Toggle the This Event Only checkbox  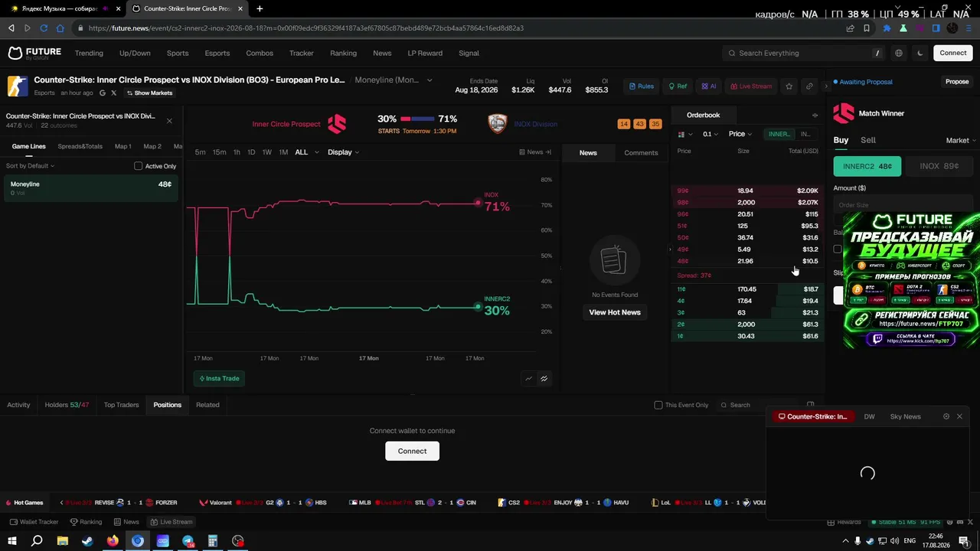(x=658, y=405)
